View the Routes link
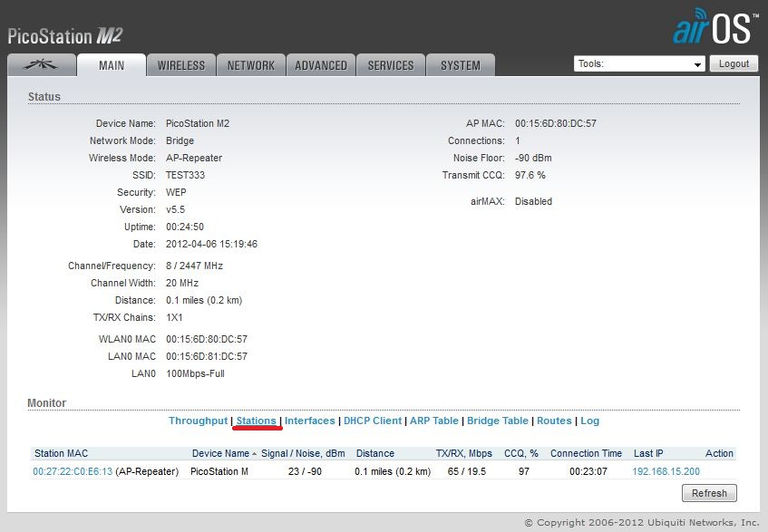768x532 pixels. (554, 421)
